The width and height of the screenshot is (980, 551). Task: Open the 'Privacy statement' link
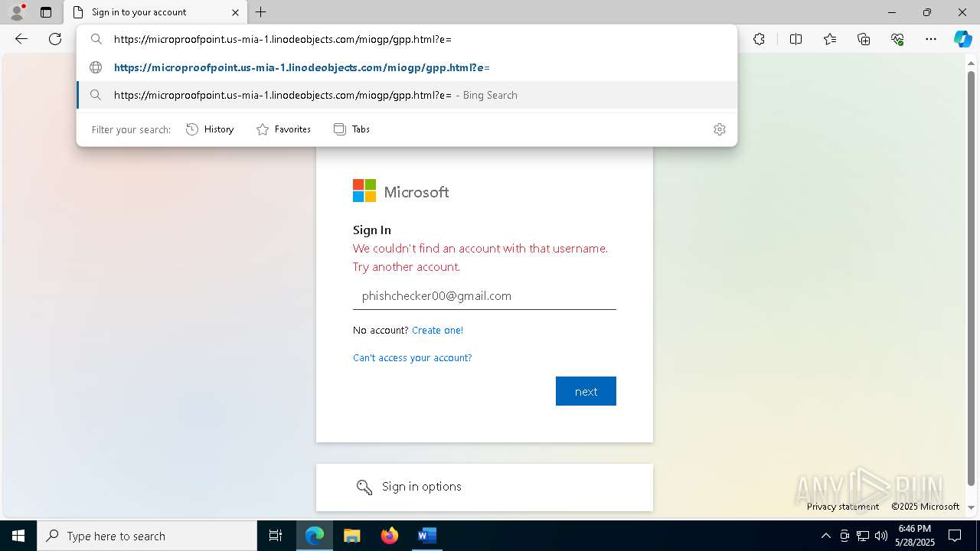(843, 507)
